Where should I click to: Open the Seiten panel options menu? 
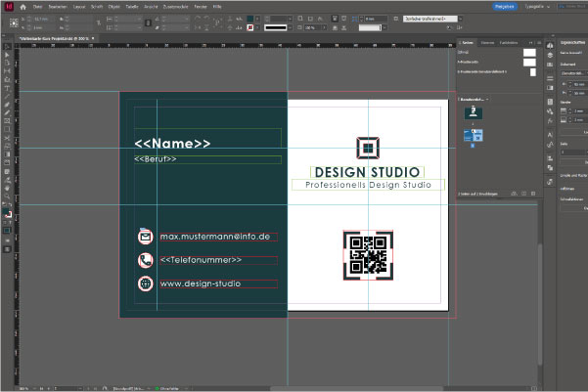[x=539, y=43]
